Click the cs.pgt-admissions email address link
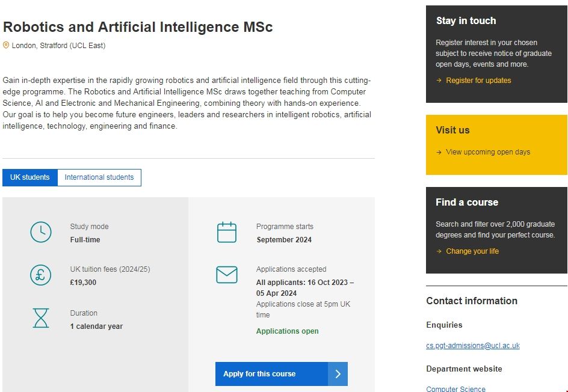 pyautogui.click(x=473, y=346)
